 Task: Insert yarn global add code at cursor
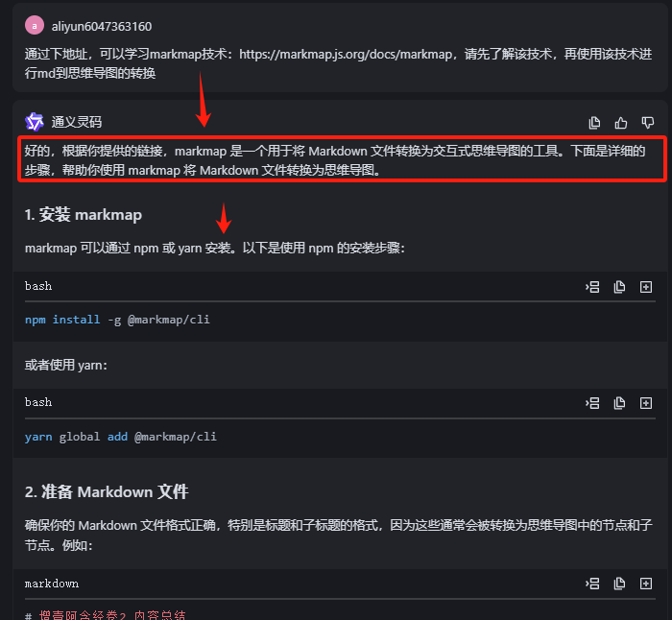point(592,403)
